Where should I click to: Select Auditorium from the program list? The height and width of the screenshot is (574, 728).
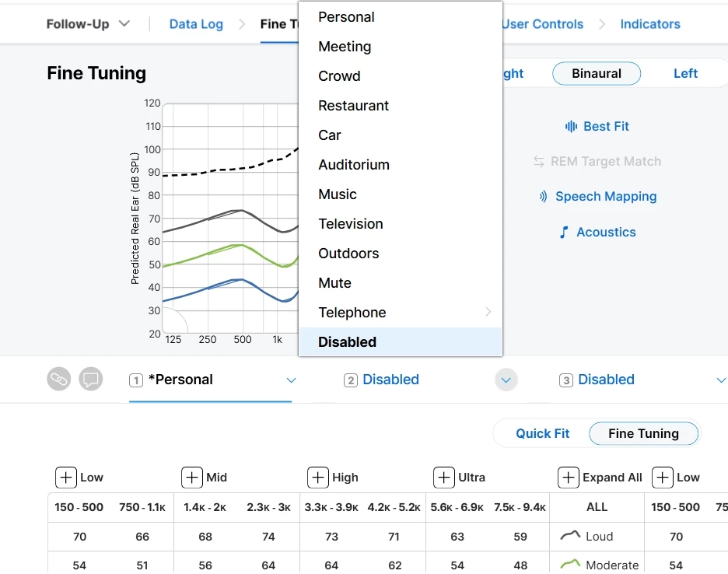(x=354, y=164)
